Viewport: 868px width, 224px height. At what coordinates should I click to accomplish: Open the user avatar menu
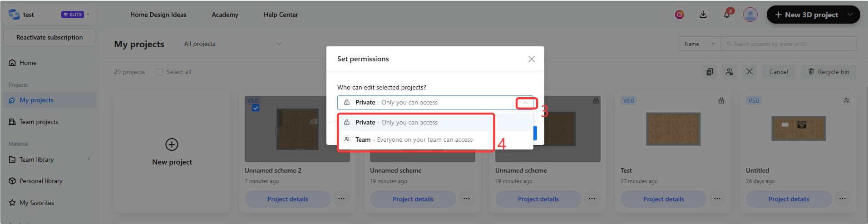750,15
